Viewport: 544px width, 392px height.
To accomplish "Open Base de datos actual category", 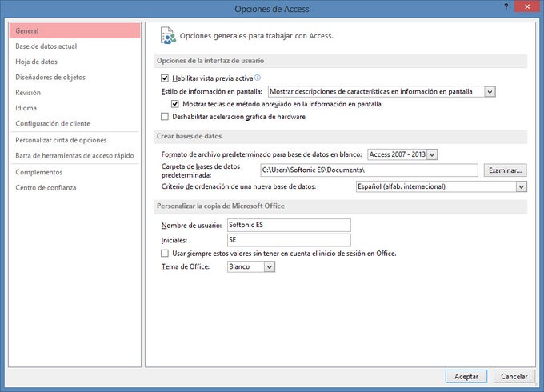I will pyautogui.click(x=75, y=46).
